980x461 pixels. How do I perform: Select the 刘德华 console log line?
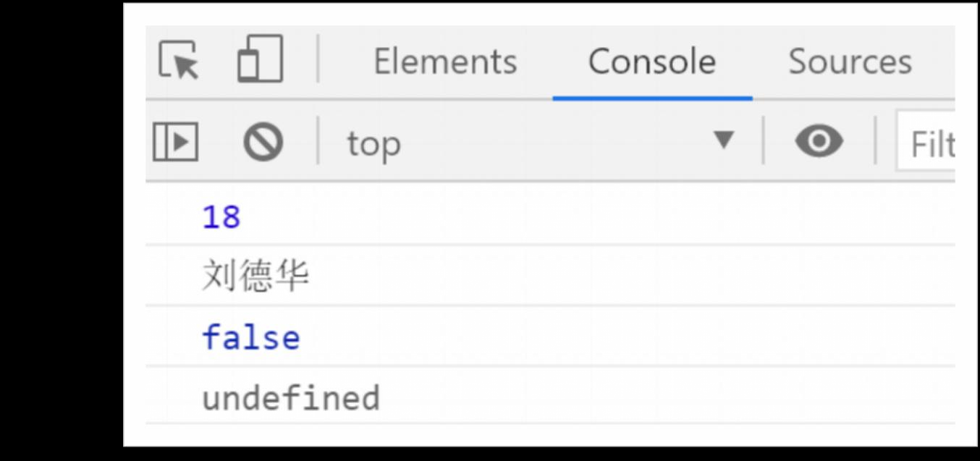255,276
